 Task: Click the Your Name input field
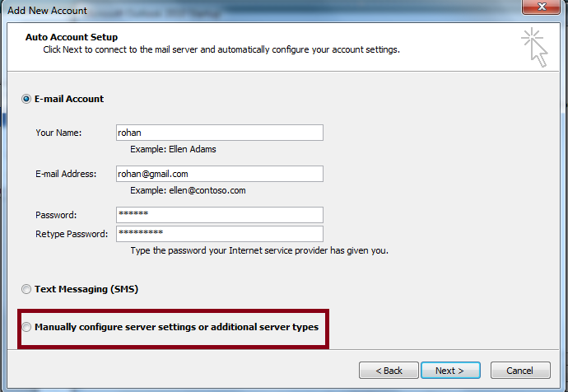pyautogui.click(x=220, y=133)
